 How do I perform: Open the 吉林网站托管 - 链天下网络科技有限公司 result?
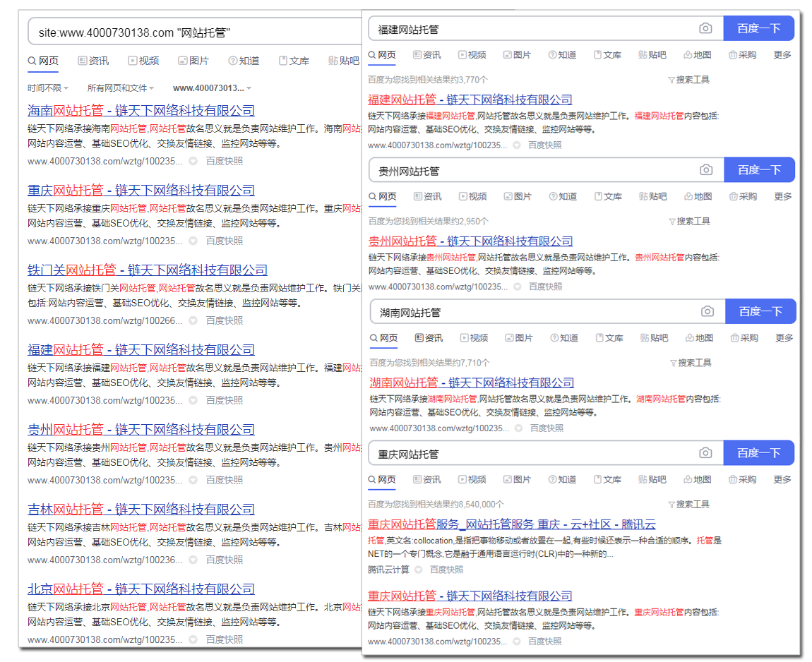(141, 509)
